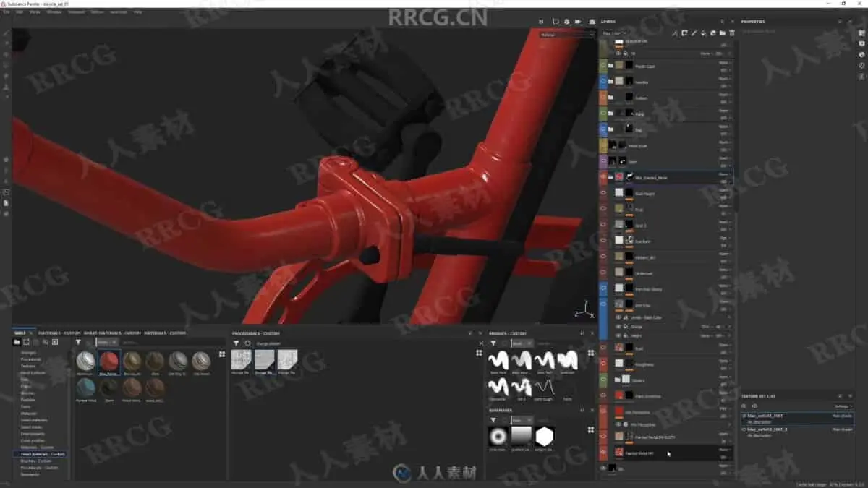Open Window menu
Screen dimensions: 868x488
pyautogui.click(x=54, y=12)
